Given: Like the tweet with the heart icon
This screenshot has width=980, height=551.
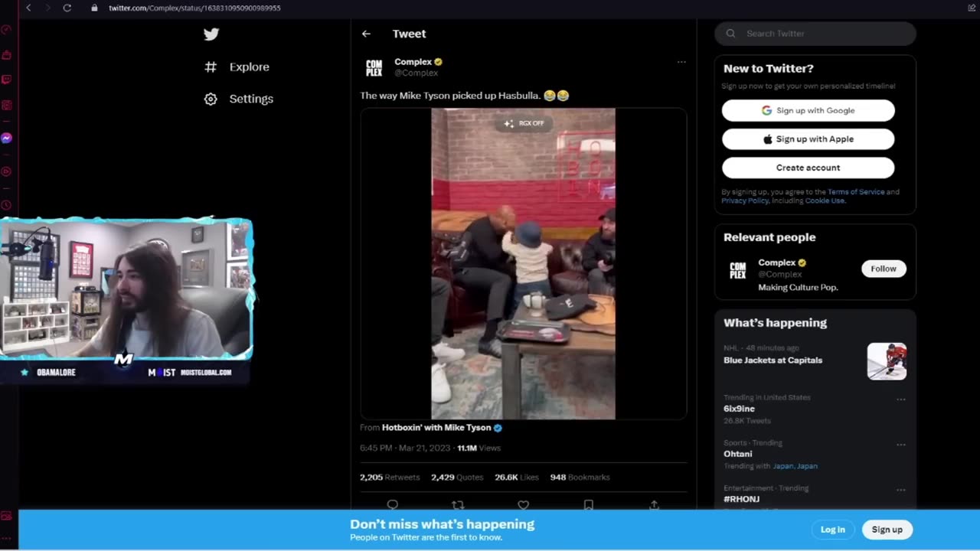Looking at the screenshot, I should point(523,504).
